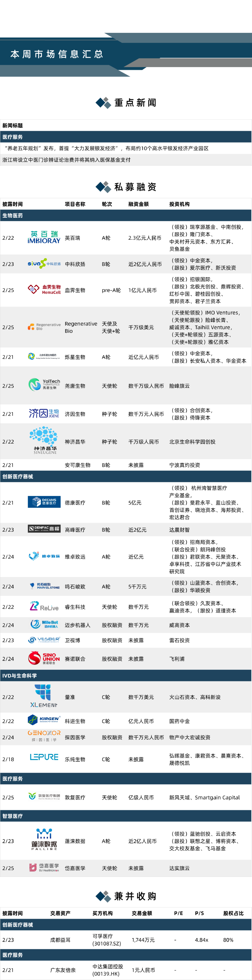Select the IVD与生命科学 section row
The height and width of the screenshot is (980, 252).
pyautogui.click(x=126, y=676)
